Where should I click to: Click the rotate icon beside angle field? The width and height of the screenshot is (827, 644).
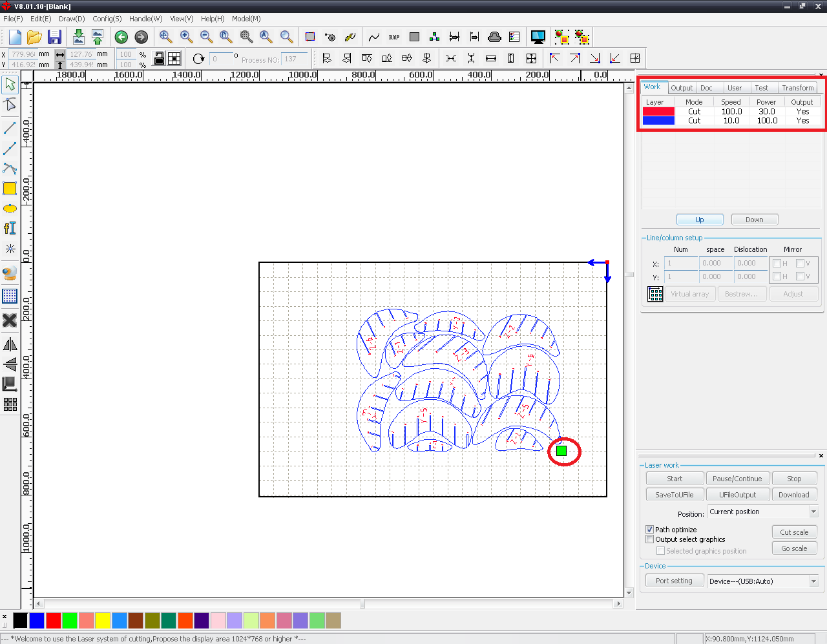pos(198,59)
